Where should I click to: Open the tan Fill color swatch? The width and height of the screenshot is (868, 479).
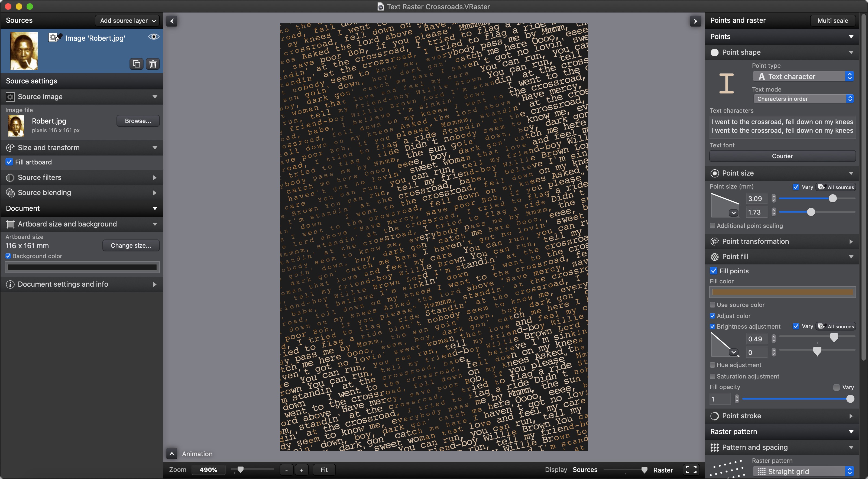[782, 292]
